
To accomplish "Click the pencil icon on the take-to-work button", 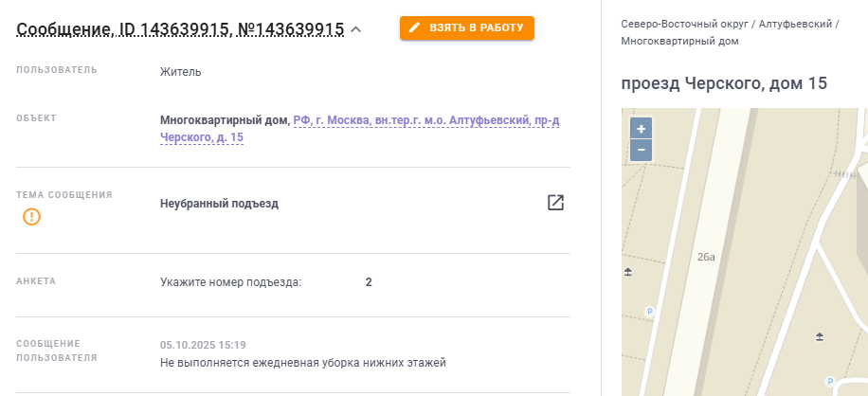I will [x=414, y=28].
